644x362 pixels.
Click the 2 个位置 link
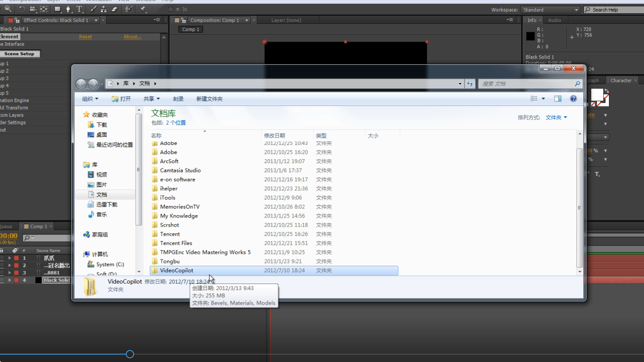176,123
